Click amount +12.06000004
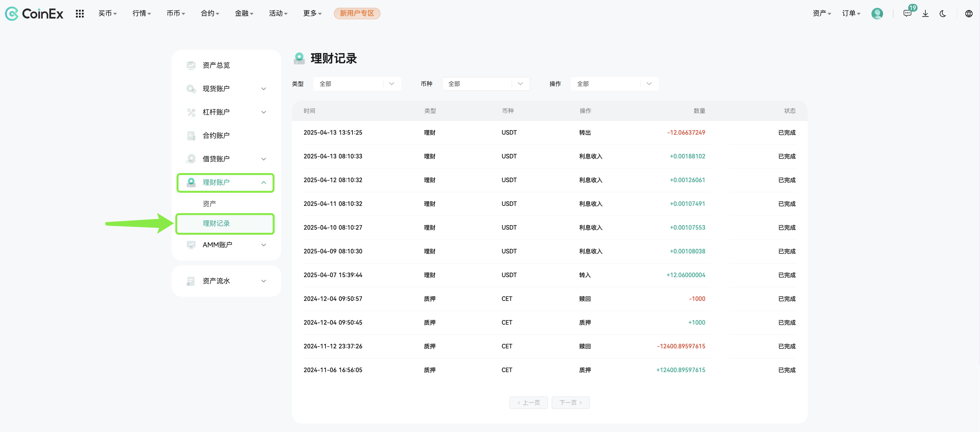 685,275
